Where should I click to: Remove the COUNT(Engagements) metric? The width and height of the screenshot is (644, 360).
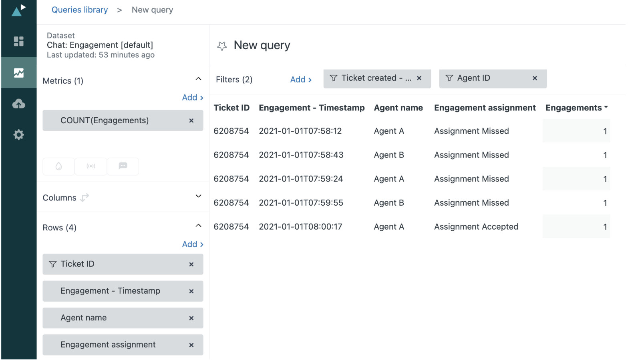(x=191, y=120)
